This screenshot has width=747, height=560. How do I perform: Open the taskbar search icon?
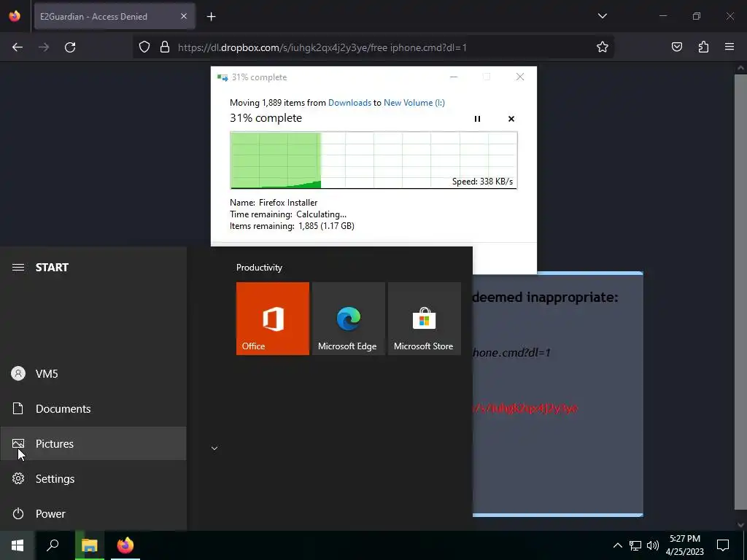pyautogui.click(x=53, y=545)
